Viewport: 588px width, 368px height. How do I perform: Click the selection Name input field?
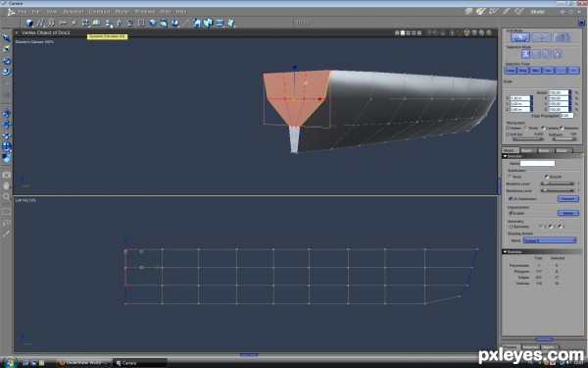[x=537, y=163]
